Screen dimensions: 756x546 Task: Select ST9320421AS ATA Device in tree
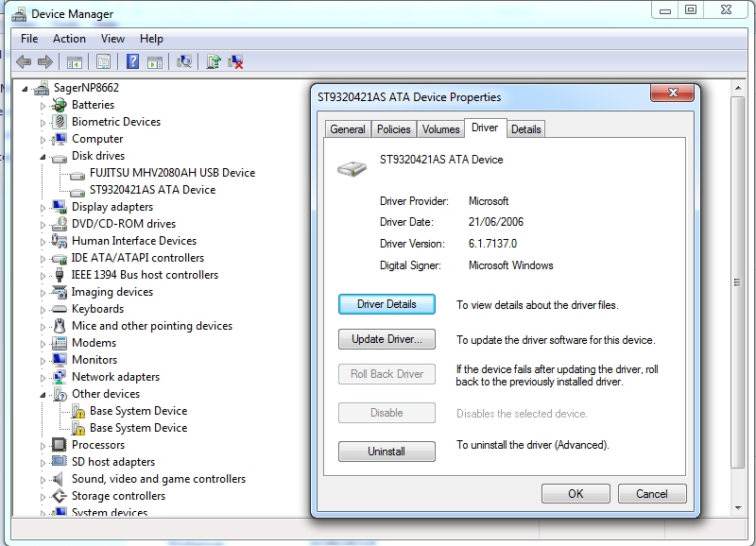pyautogui.click(x=152, y=189)
